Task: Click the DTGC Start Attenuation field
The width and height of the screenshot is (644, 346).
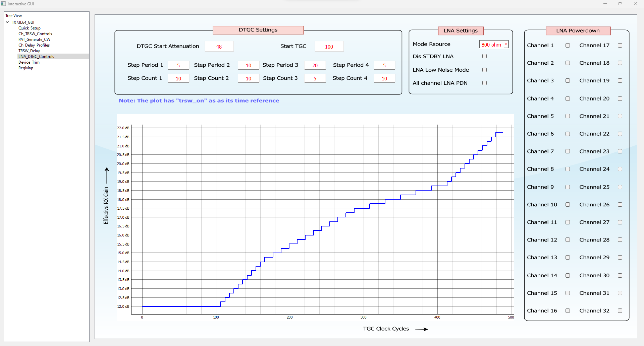Action: pos(219,47)
